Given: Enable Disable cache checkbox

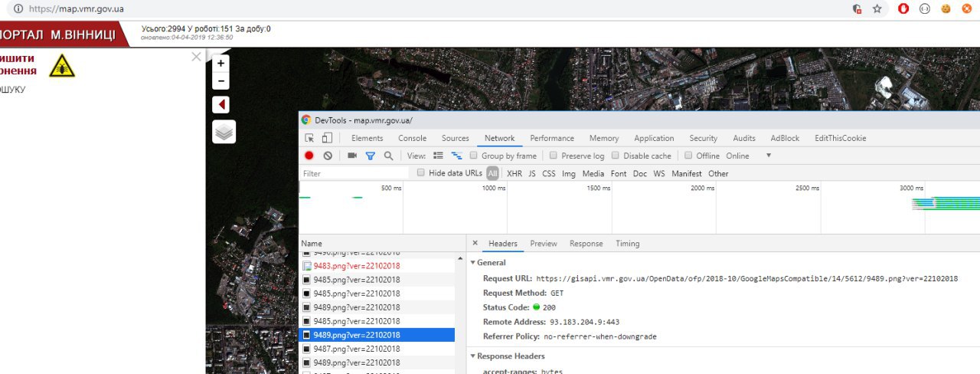Looking at the screenshot, I should (616, 156).
